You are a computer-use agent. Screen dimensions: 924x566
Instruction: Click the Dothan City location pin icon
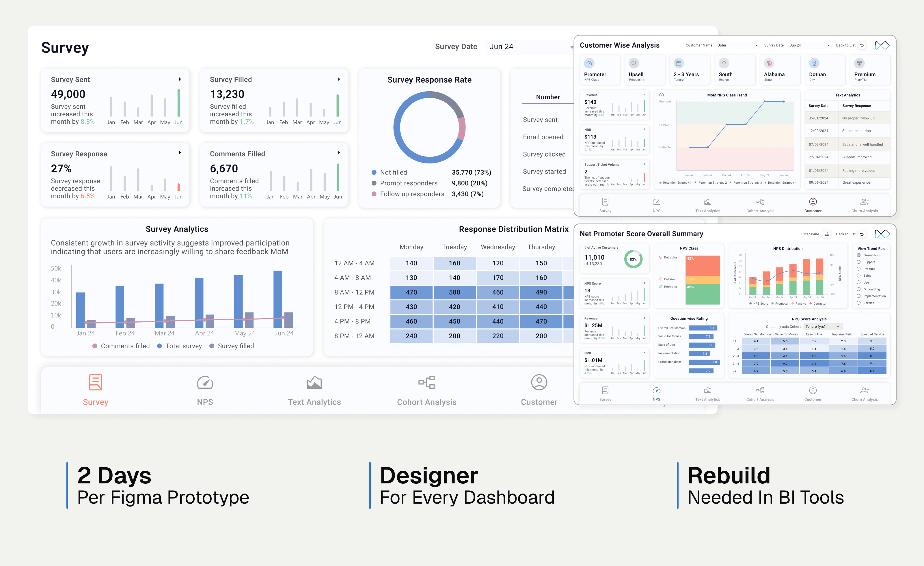(x=814, y=63)
